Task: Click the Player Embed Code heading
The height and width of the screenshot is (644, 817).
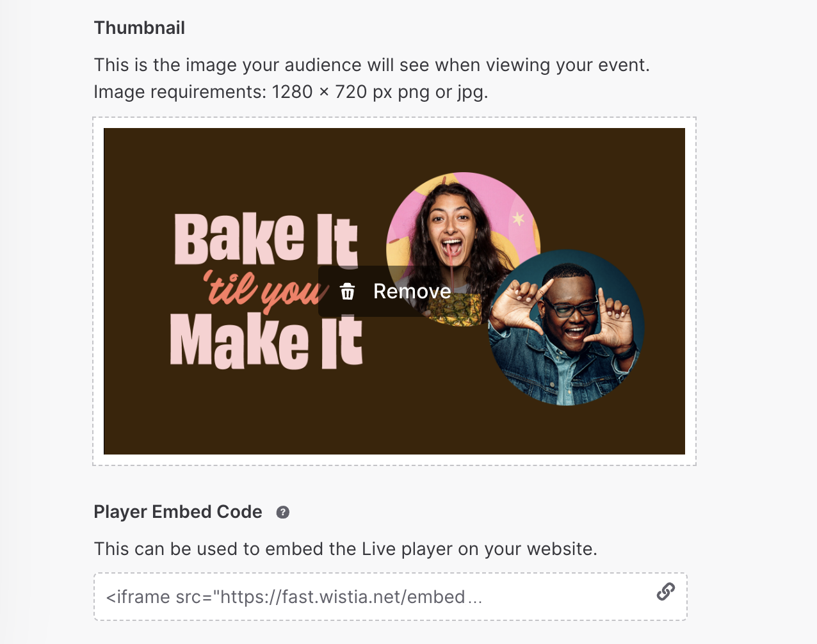Action: [178, 511]
